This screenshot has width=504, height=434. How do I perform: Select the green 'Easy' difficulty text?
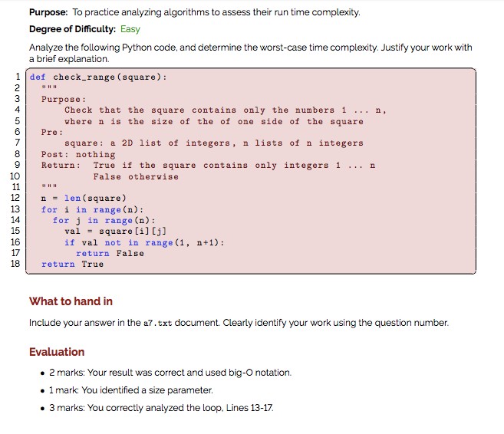point(130,29)
